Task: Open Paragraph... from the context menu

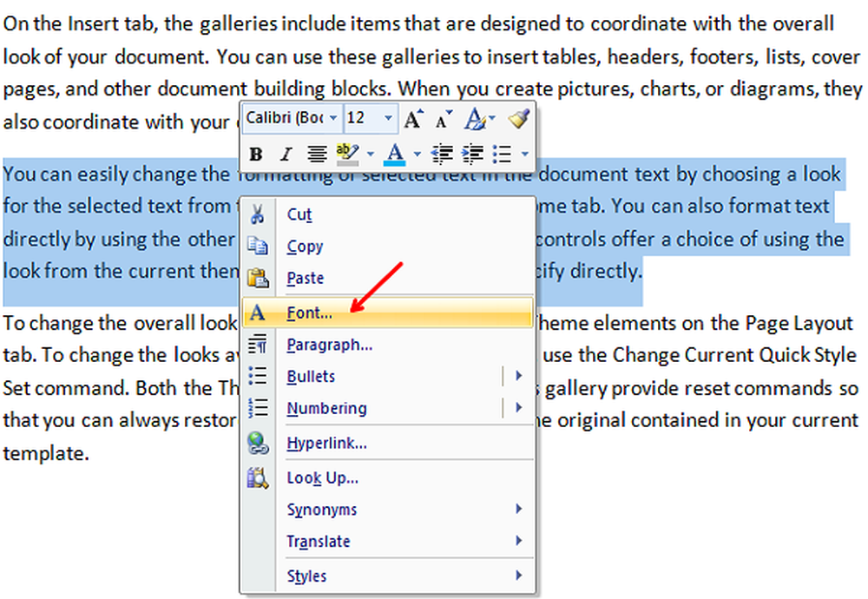Action: [329, 345]
